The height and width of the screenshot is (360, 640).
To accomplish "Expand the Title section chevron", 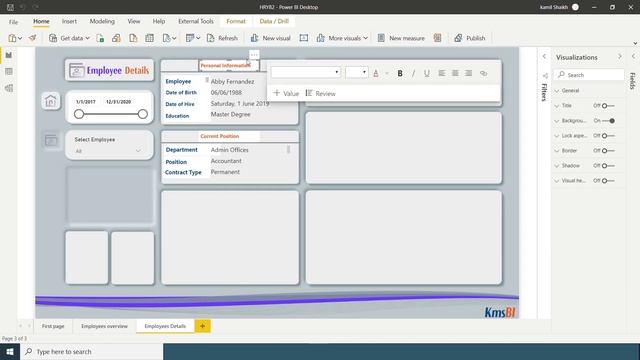I will [x=557, y=106].
